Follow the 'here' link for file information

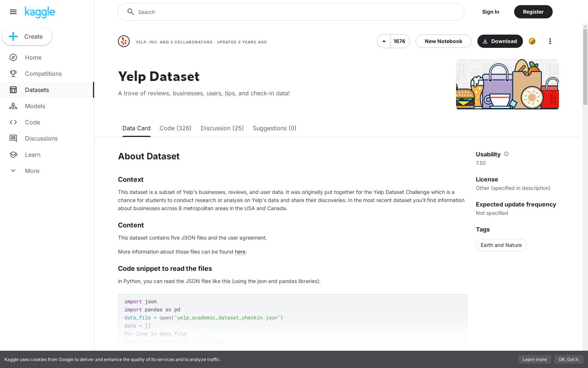point(240,252)
